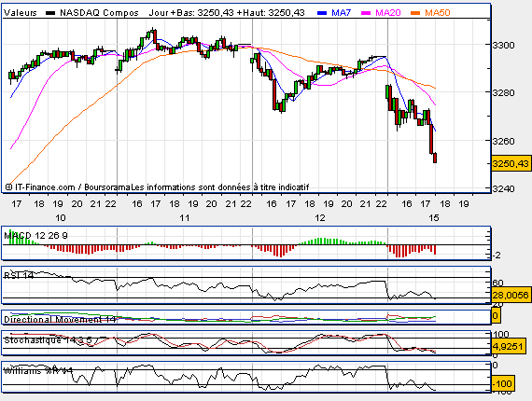
Task: Click the yellow Stochastique value tag 4,9251
Action: pyautogui.click(x=508, y=346)
